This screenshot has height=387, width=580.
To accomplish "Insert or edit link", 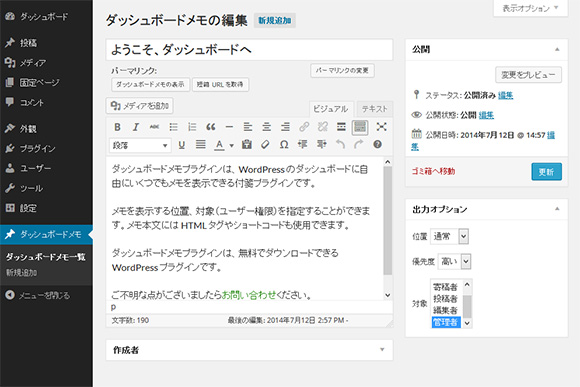I will click(304, 127).
